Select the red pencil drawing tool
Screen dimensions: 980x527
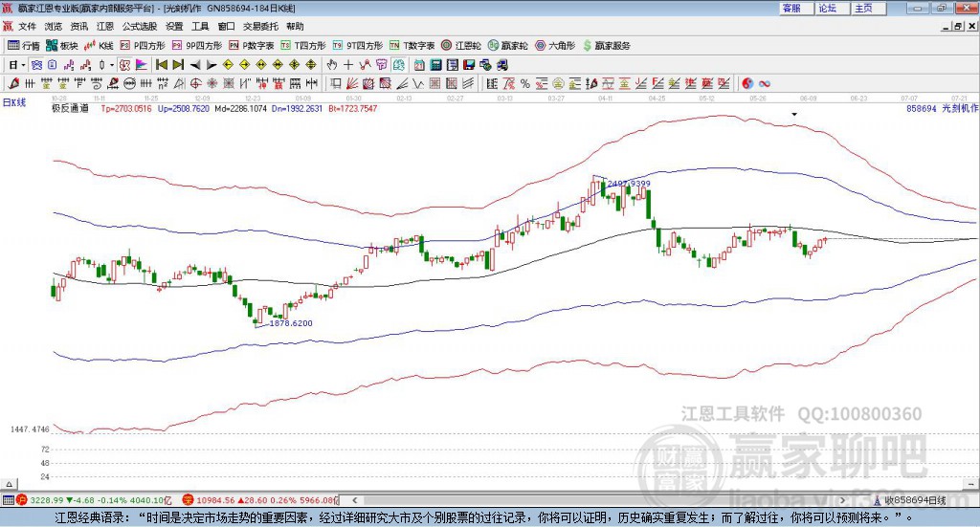[x=13, y=83]
